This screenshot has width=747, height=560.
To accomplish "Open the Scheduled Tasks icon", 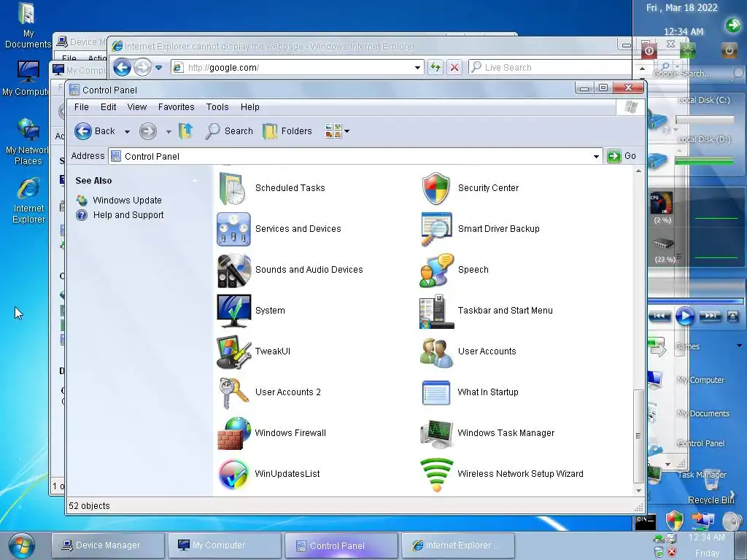I will (233, 188).
